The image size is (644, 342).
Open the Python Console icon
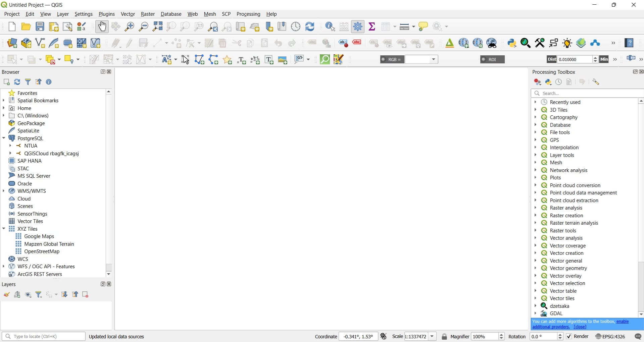[x=512, y=43]
